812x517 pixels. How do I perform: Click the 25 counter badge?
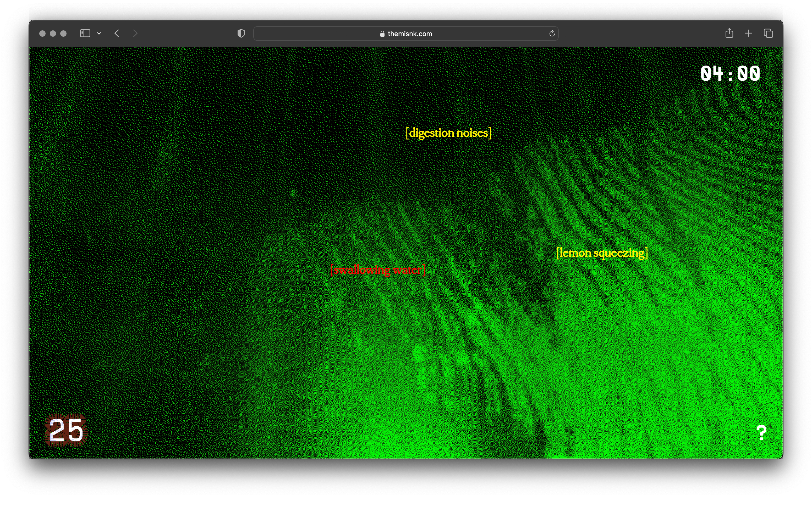click(66, 430)
